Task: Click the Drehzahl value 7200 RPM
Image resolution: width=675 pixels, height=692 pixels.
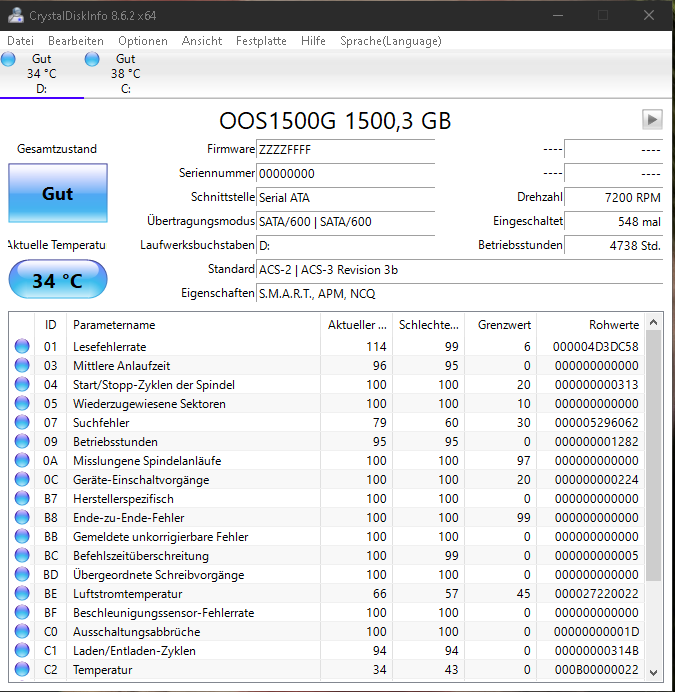Action: pyautogui.click(x=613, y=197)
